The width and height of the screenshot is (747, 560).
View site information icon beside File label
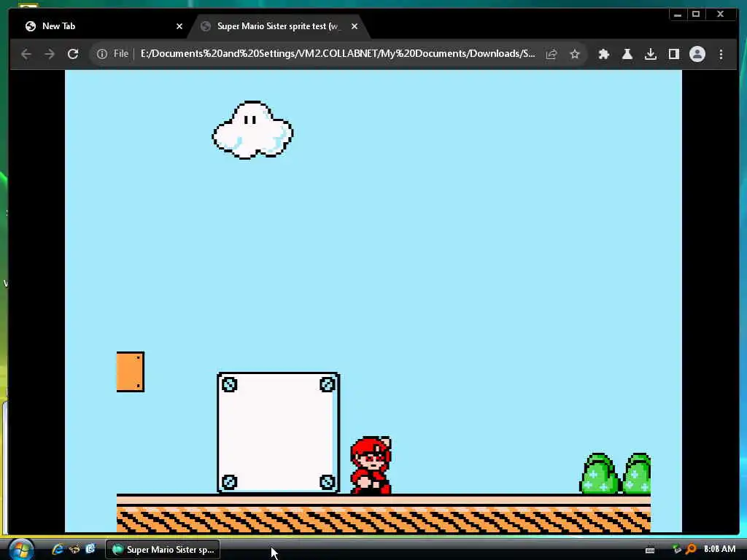(102, 54)
